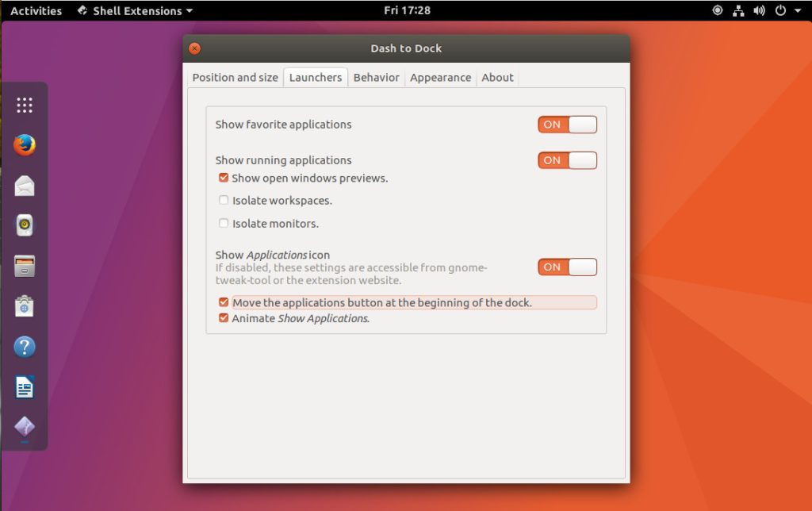The width and height of the screenshot is (812, 511).
Task: Turn off Show favorite applications switch
Action: tap(567, 125)
